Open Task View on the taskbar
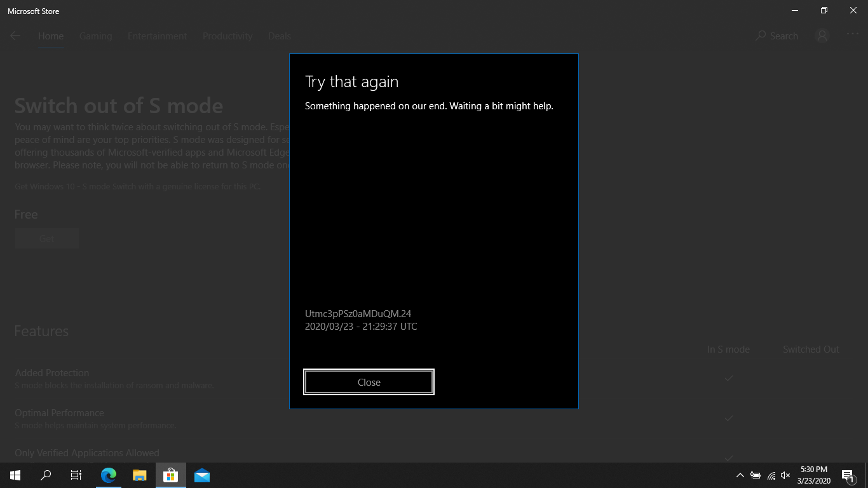Viewport: 868px width, 488px height. pyautogui.click(x=76, y=475)
